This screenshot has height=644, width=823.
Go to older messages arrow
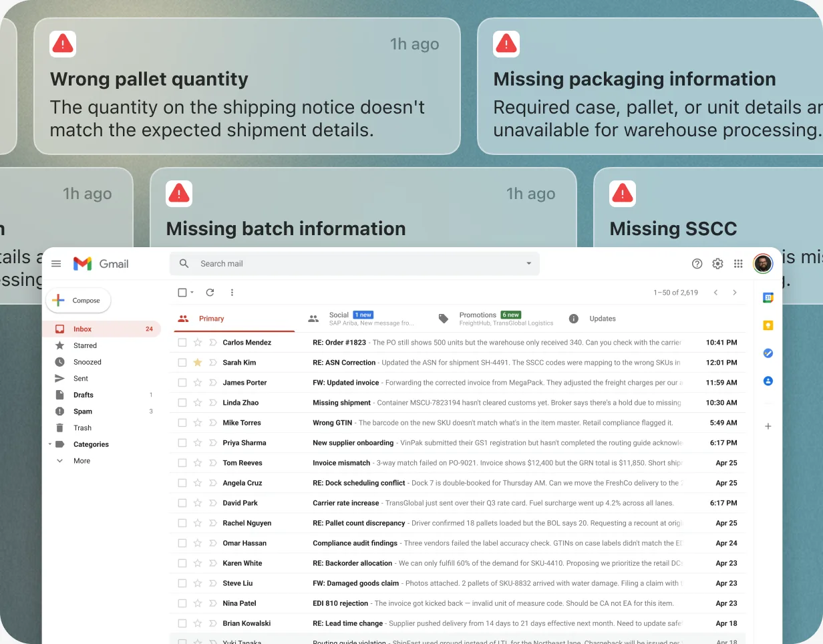point(735,293)
